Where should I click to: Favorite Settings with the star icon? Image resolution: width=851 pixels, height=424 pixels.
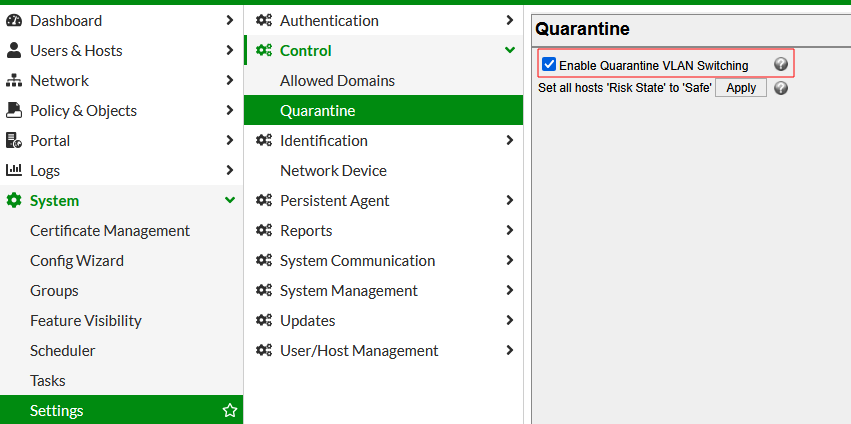point(230,410)
